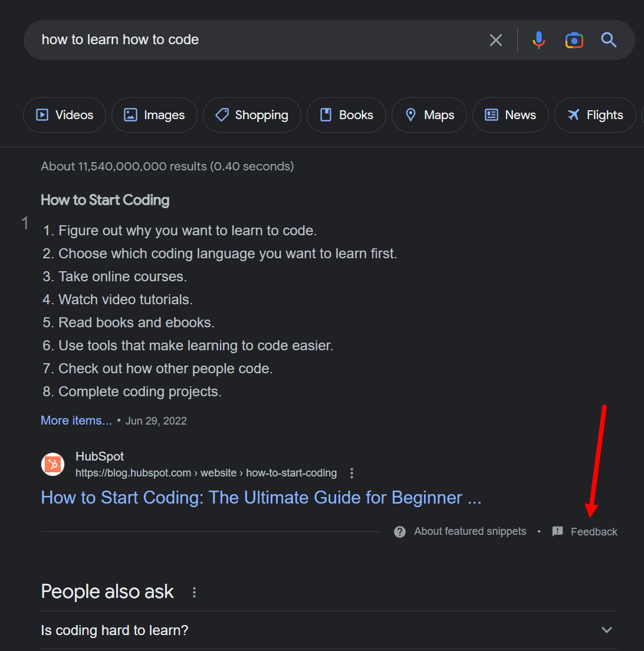The width and height of the screenshot is (644, 651).
Task: Switch to the Shopping filter tab
Action: click(x=252, y=115)
